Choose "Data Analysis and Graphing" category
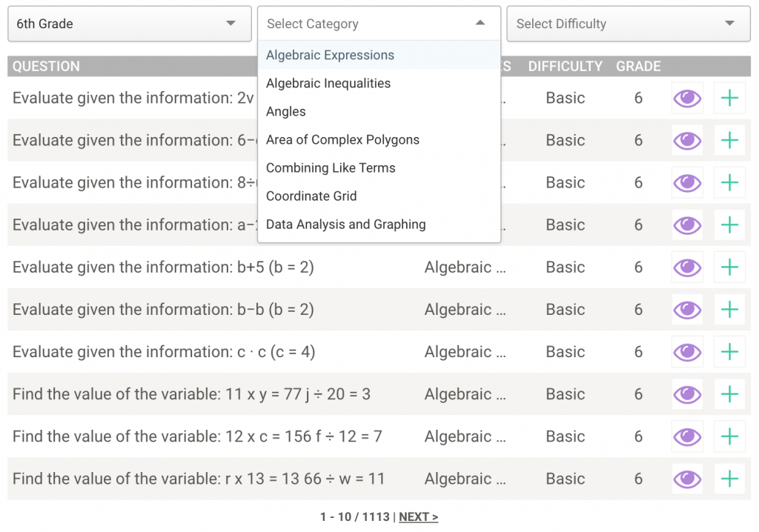The height and width of the screenshot is (532, 759). (x=345, y=225)
